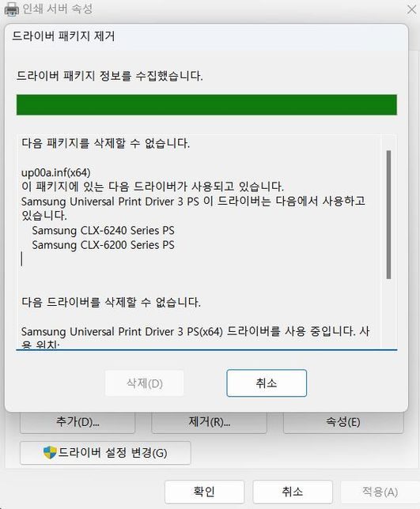Screen dimensions: 420x509
Task: Click the up00a.inf(x64) text line
Action: click(56, 172)
